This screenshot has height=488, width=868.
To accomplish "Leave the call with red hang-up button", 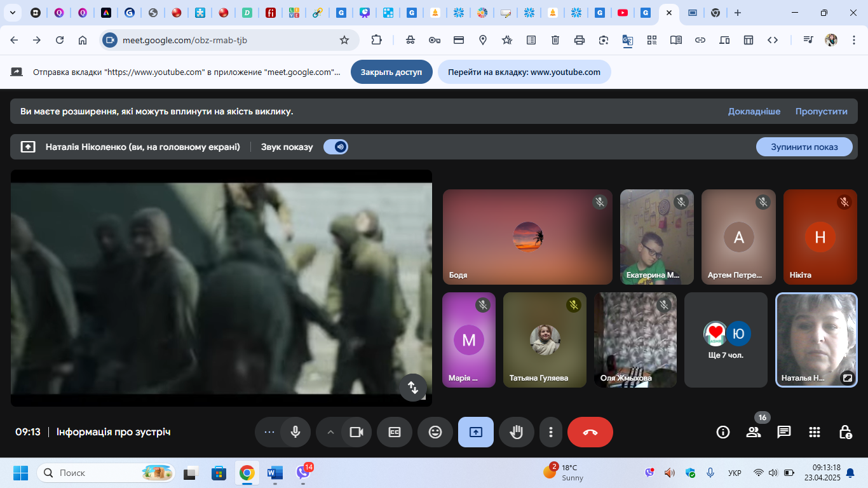I will [x=590, y=432].
